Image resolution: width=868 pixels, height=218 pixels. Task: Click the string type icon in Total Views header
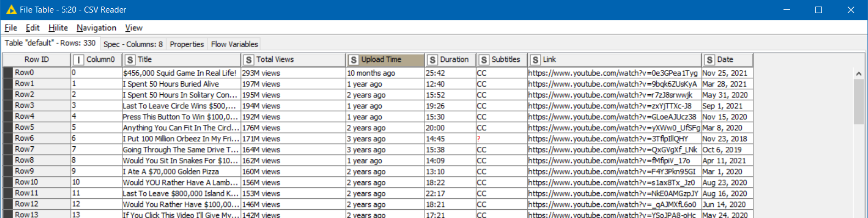(249, 60)
